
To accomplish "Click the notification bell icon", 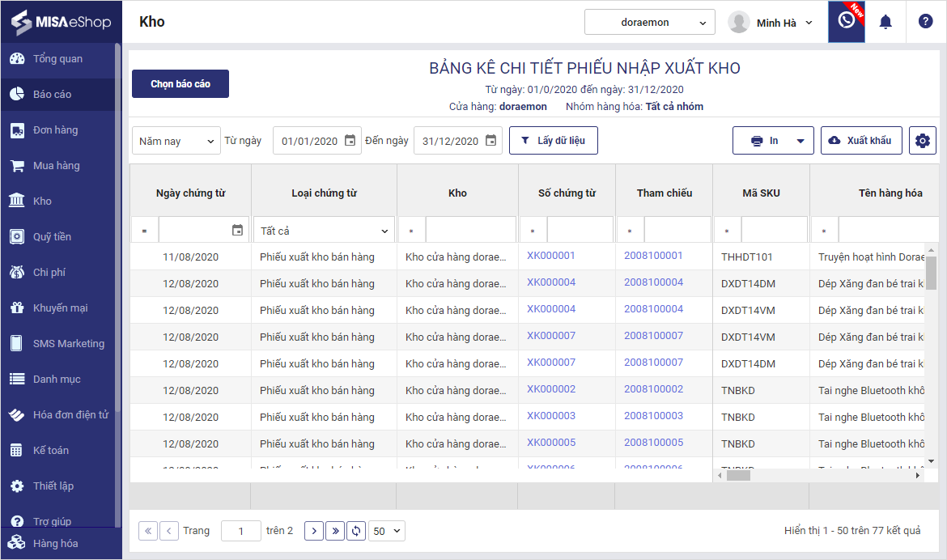I will 885,22.
